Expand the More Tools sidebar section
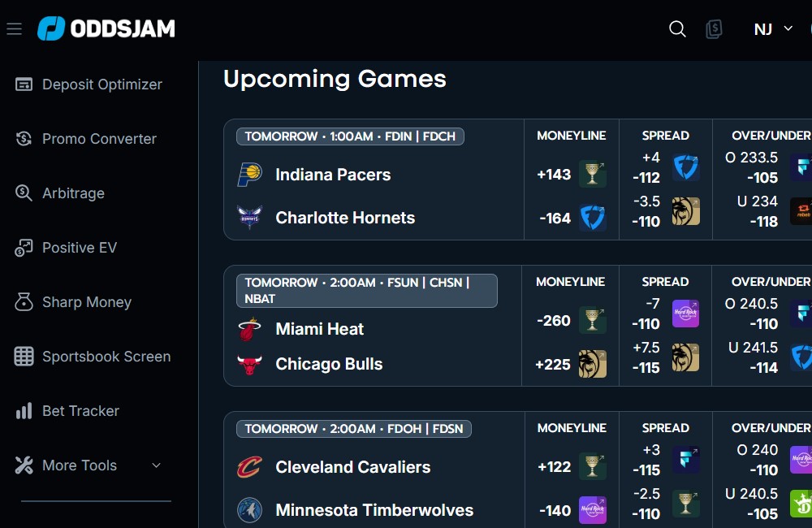Viewport: 812px width, 528px height. (x=89, y=465)
